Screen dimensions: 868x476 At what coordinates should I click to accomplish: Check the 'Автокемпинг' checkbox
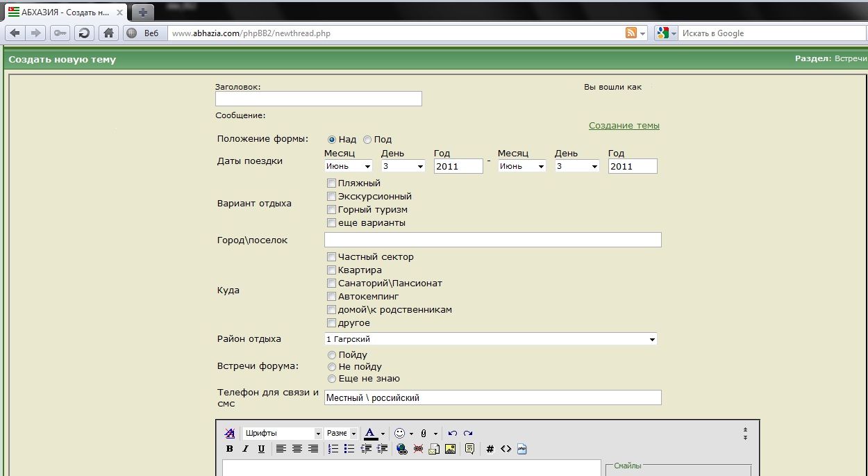point(331,297)
